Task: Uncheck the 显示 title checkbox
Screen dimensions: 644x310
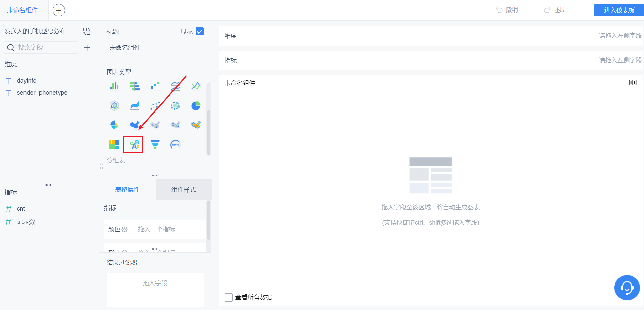Action: pyautogui.click(x=200, y=31)
